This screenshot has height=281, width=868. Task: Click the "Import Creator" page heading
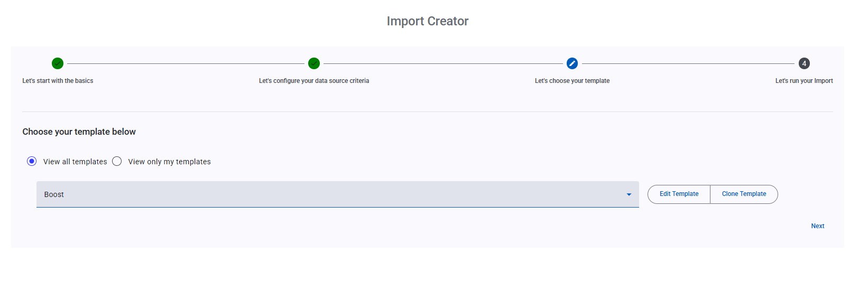point(428,21)
